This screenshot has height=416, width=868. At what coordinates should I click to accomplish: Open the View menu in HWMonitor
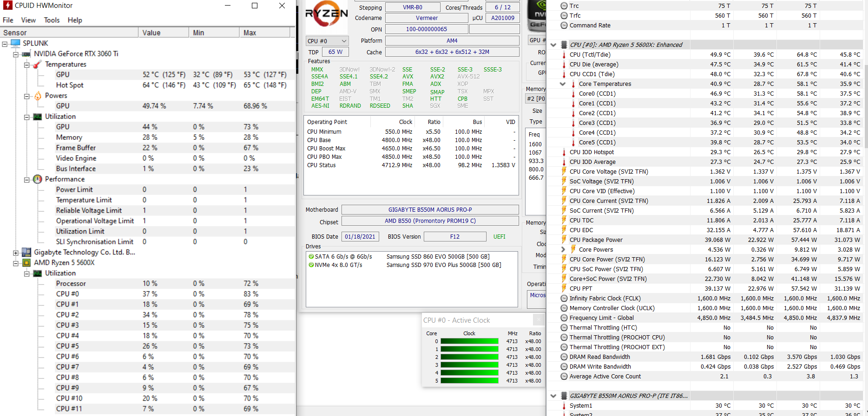point(28,20)
